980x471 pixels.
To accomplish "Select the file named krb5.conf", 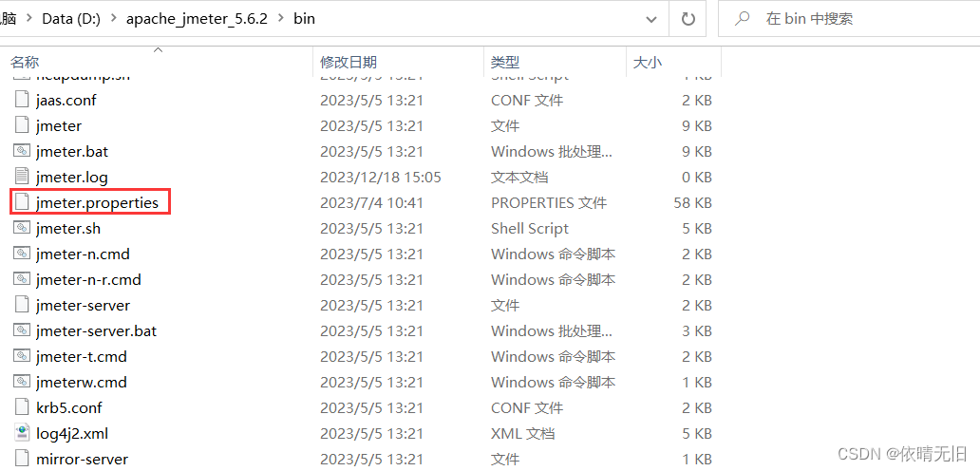I will [68, 407].
